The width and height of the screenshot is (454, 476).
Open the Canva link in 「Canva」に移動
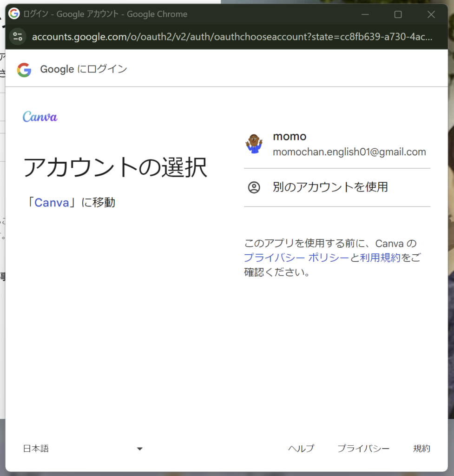(x=52, y=203)
